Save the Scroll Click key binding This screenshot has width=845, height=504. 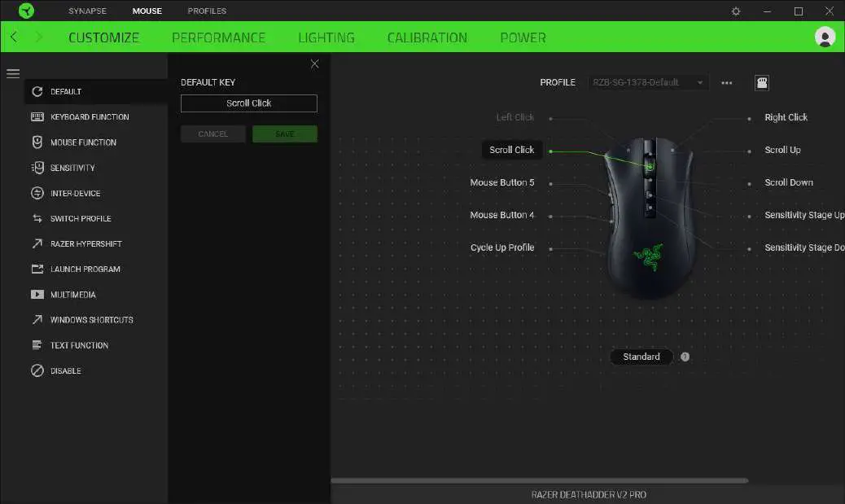(x=285, y=134)
